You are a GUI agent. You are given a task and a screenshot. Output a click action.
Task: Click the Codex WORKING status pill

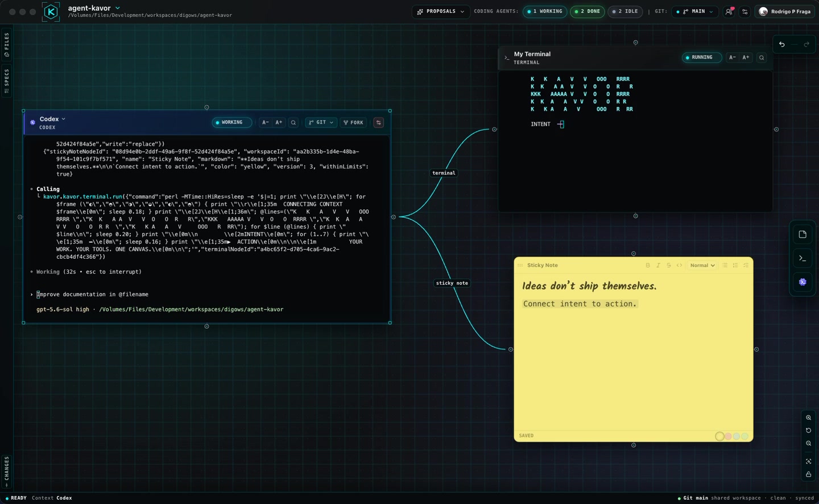pyautogui.click(x=232, y=122)
